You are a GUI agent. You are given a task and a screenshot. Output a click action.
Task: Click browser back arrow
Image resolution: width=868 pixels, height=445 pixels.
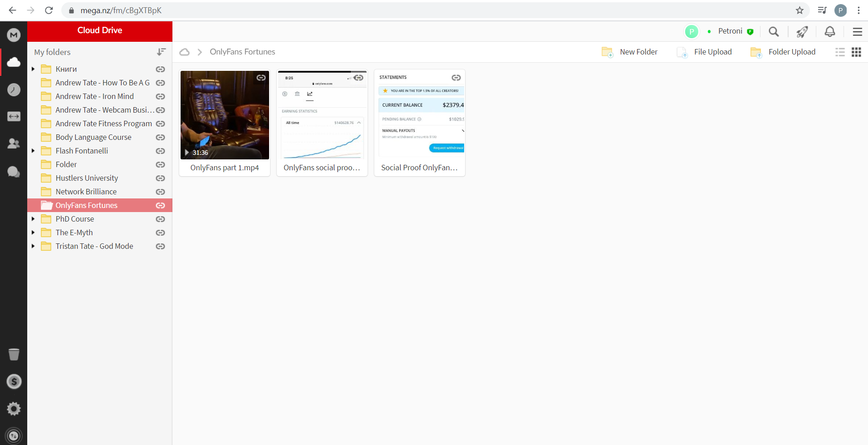12,10
